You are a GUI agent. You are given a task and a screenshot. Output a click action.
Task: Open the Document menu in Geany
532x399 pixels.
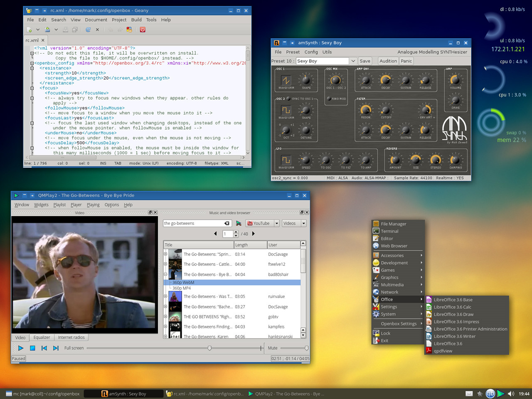96,20
